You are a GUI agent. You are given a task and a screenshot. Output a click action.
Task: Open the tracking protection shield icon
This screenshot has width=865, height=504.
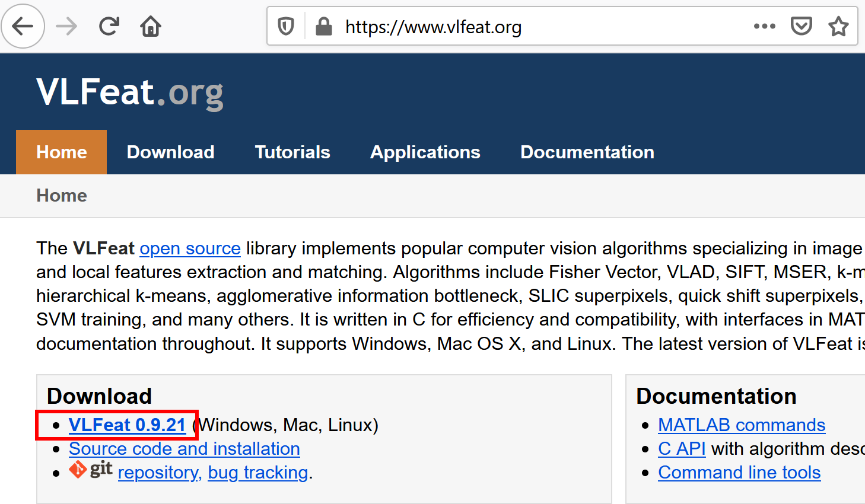(x=286, y=26)
